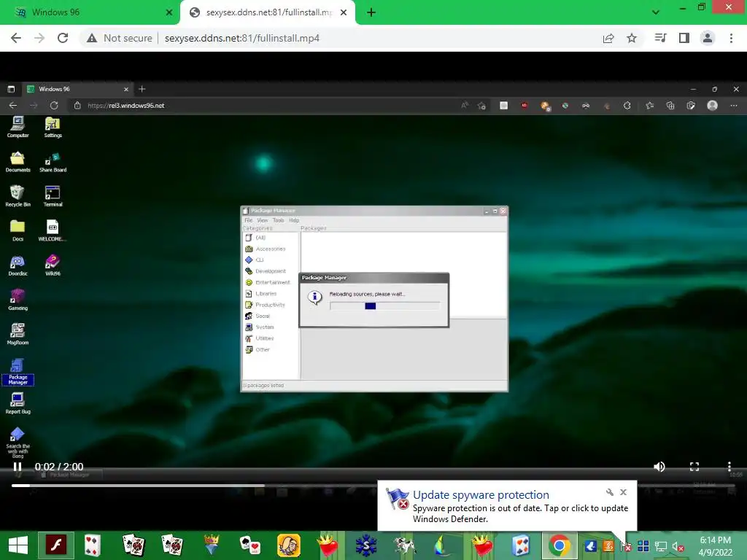Open Flash Player taskbar icon
747x560 pixels.
tap(56, 545)
